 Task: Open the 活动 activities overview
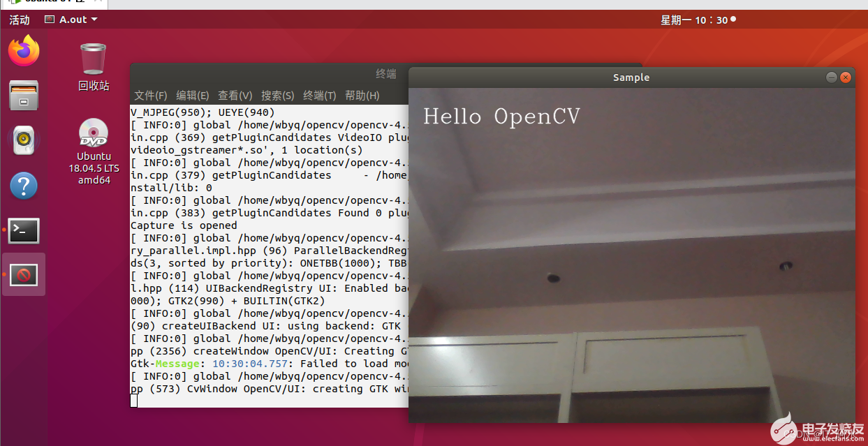pos(20,20)
